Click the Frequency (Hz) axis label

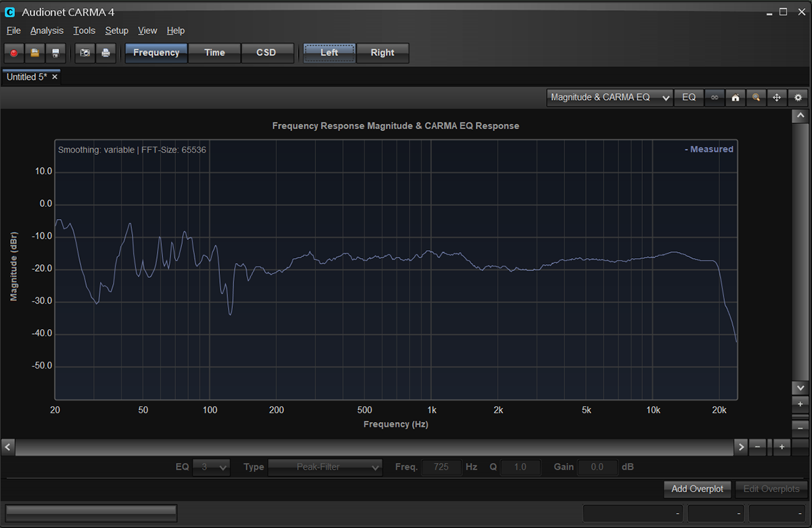(x=396, y=425)
